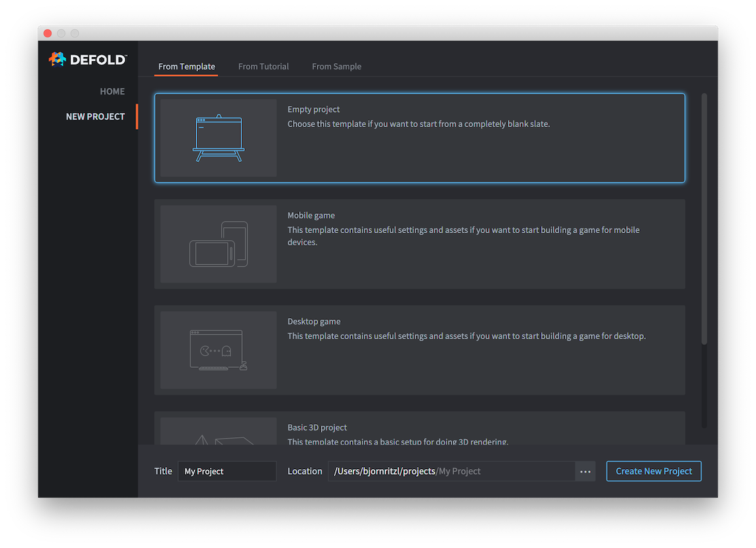This screenshot has width=756, height=548.
Task: Select the Empty project template title
Action: pyautogui.click(x=313, y=109)
